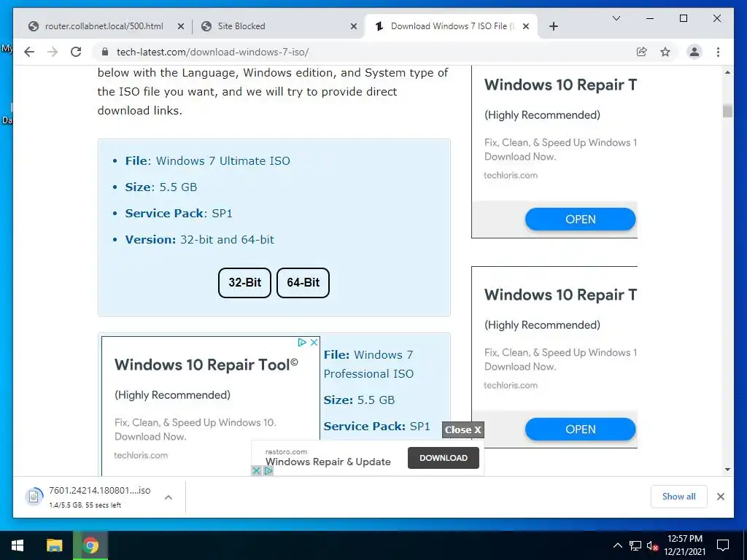Open the Chrome profile avatar
Image resolution: width=747 pixels, height=560 pixels.
click(694, 52)
